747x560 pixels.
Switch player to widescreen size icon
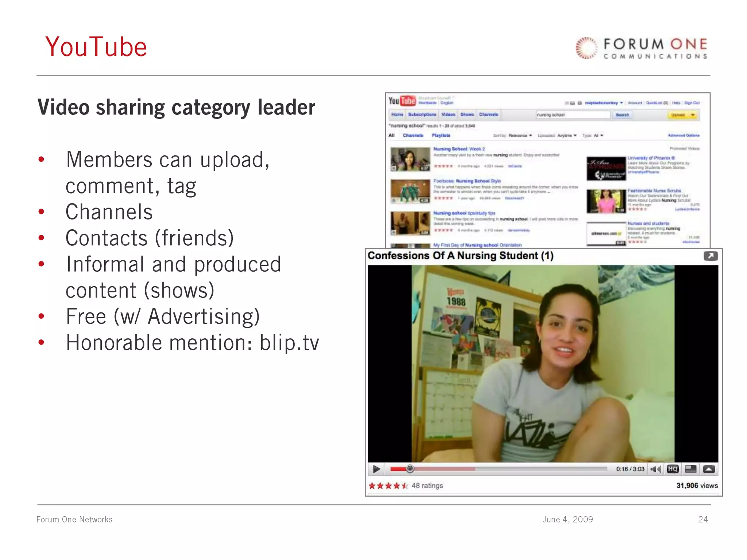coord(690,469)
